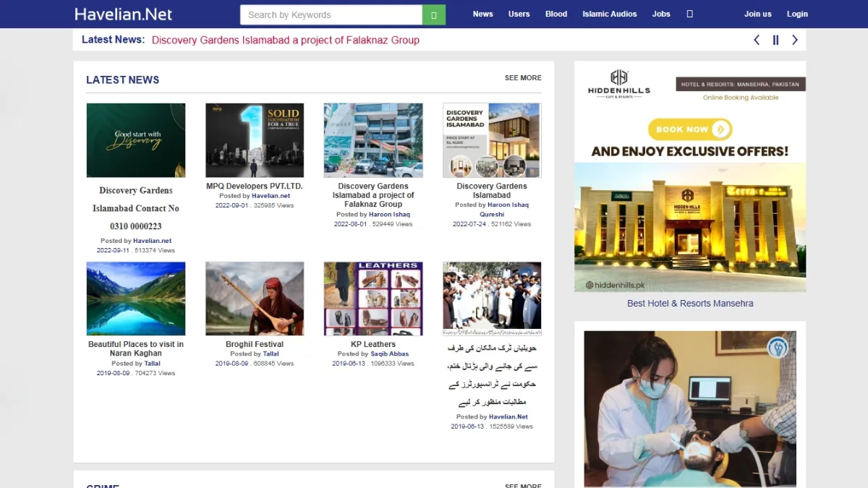Open Saqib Abbas author link
Screen dimensions: 868x488
tap(389, 354)
